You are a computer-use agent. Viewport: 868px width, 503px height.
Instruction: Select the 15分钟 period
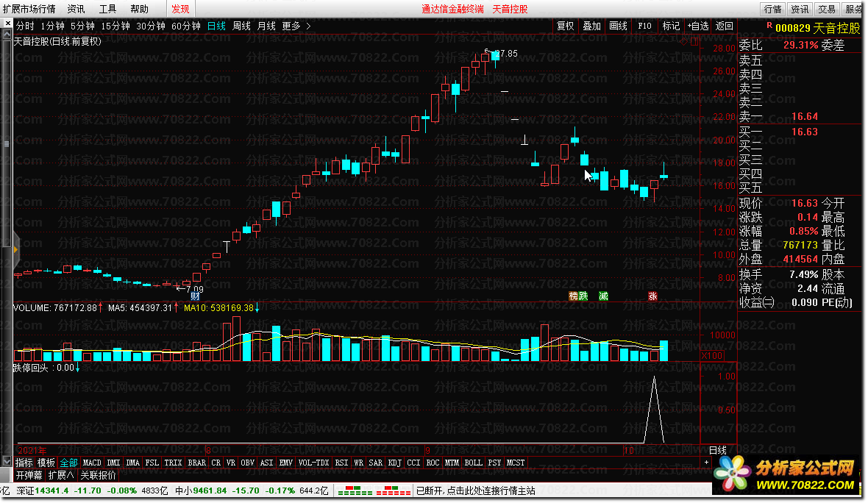(x=115, y=26)
